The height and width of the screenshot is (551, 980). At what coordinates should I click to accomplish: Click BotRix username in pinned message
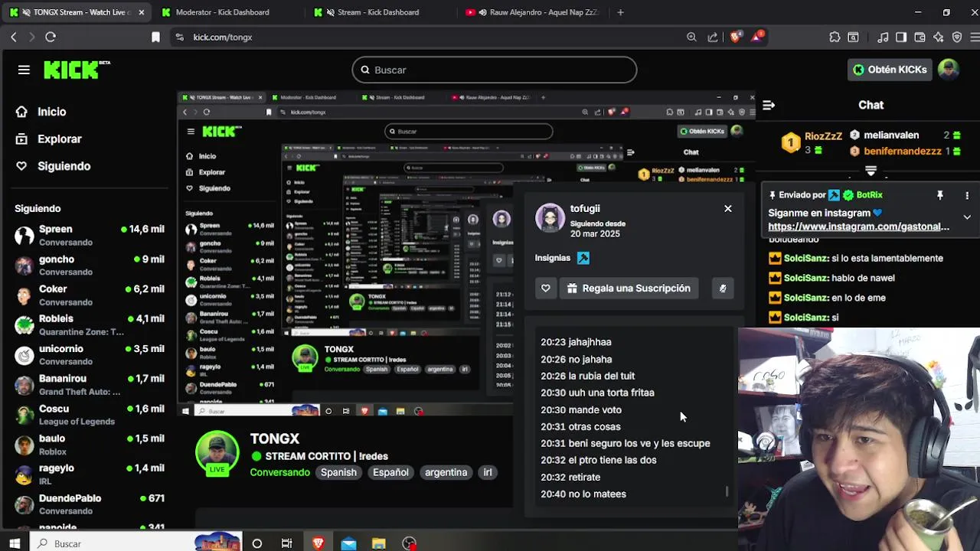[869, 195]
